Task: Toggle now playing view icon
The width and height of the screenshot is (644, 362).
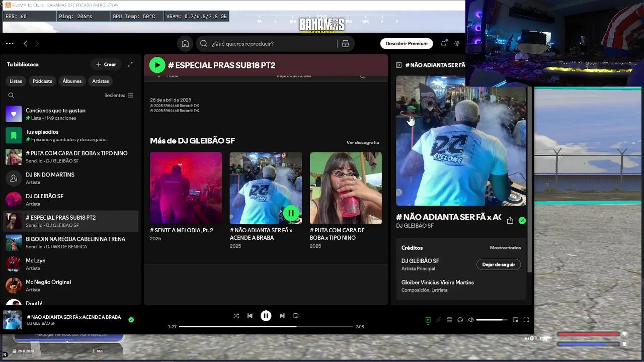Action: pos(428,320)
